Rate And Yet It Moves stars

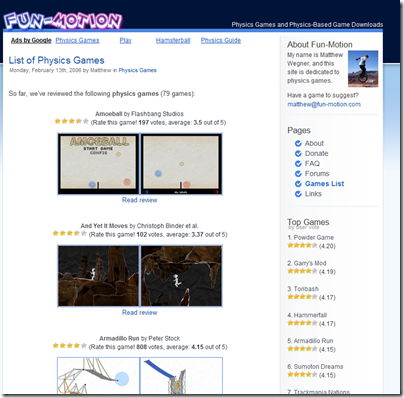(70, 233)
